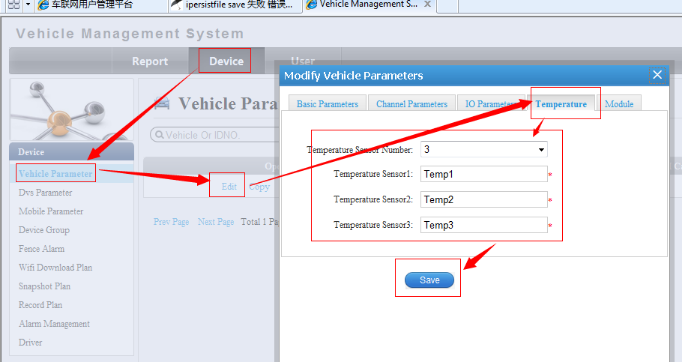
Task: Open Snapshot Plan in the sidebar
Action: click(x=44, y=286)
